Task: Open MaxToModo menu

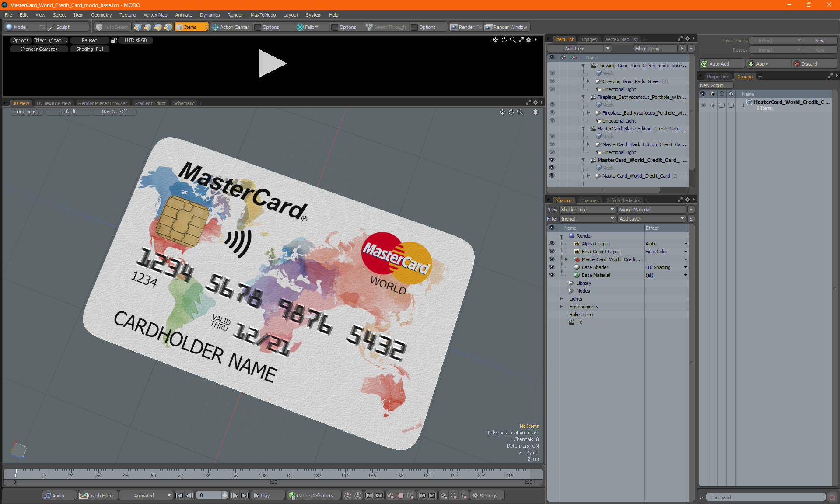Action: [263, 15]
